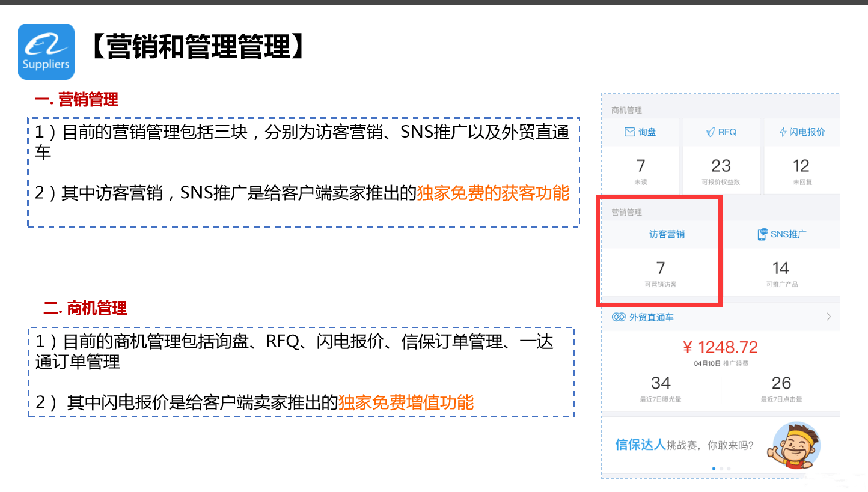
Task: Open the 访客营销 entry
Action: [x=667, y=234]
